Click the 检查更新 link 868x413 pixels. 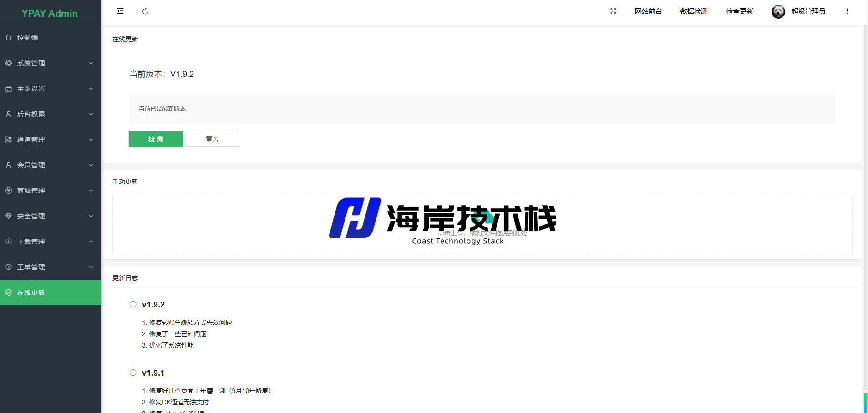(740, 11)
